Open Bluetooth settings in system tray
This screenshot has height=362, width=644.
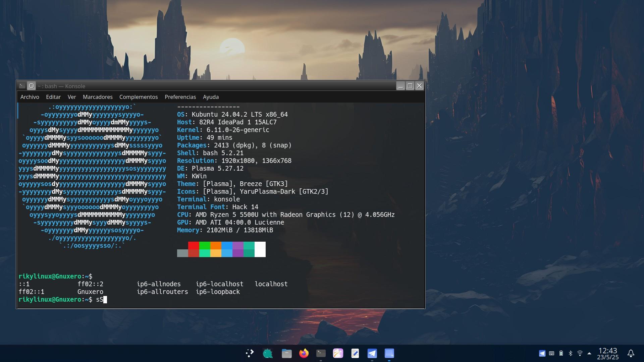tap(571, 353)
